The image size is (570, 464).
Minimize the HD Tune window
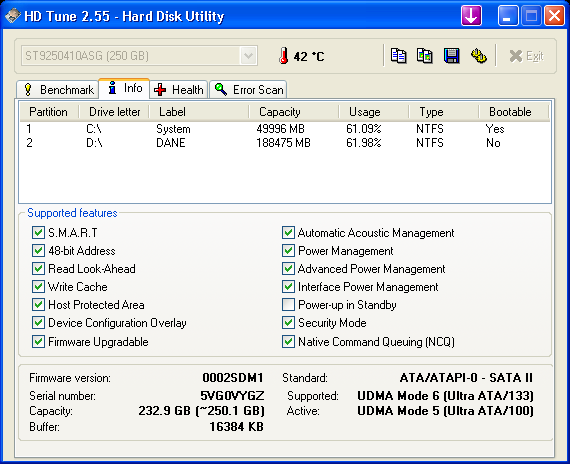click(508, 16)
